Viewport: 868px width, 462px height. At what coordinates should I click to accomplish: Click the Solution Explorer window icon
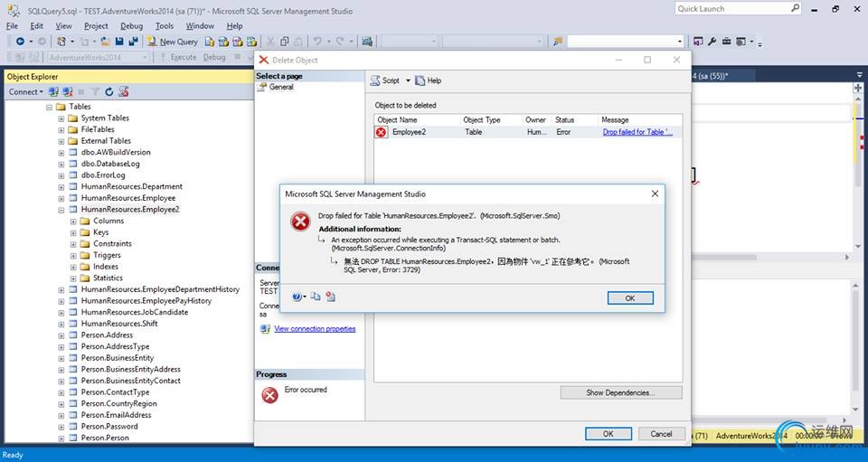698,42
